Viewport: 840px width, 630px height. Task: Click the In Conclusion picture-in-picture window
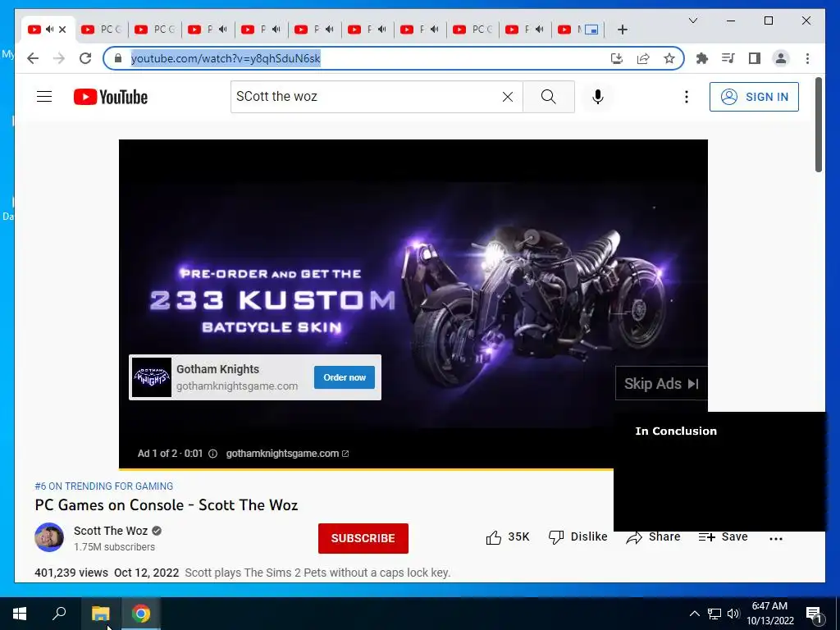pyautogui.click(x=719, y=472)
